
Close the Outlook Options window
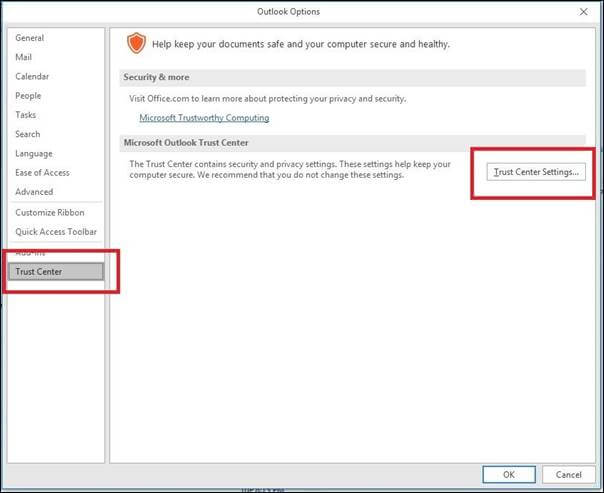584,12
